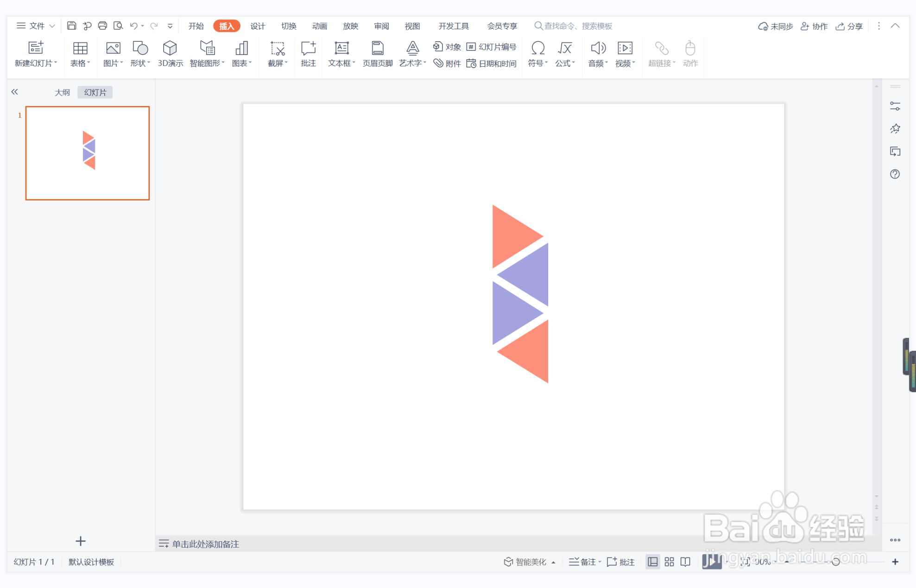The image size is (916, 588).
Task: Switch to 大纲 outline tab
Action: click(62, 92)
